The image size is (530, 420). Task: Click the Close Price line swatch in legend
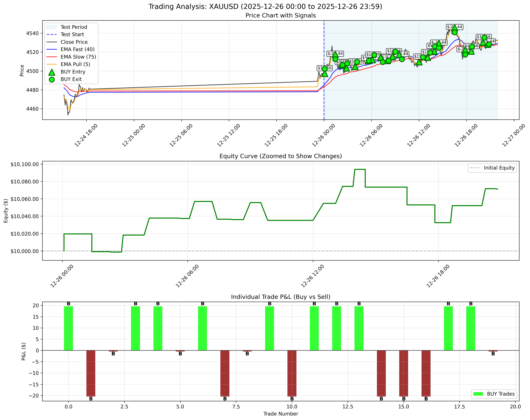tap(52, 42)
